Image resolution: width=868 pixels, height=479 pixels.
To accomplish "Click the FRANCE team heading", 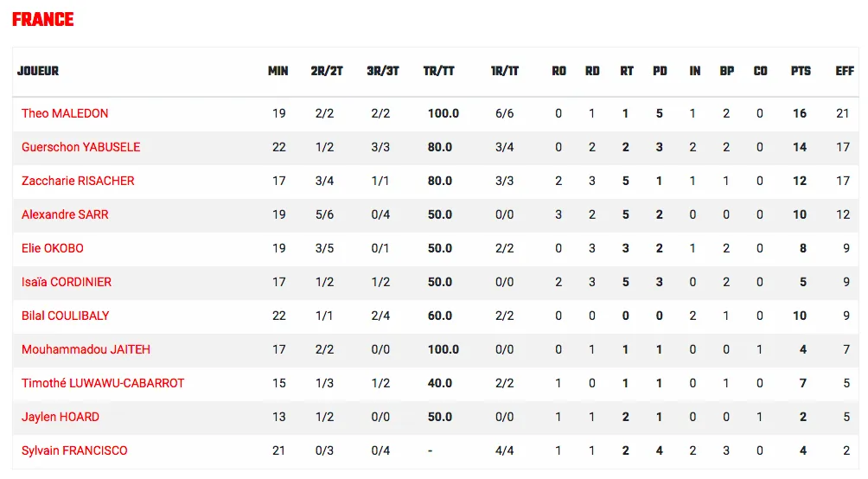I will pos(42,19).
